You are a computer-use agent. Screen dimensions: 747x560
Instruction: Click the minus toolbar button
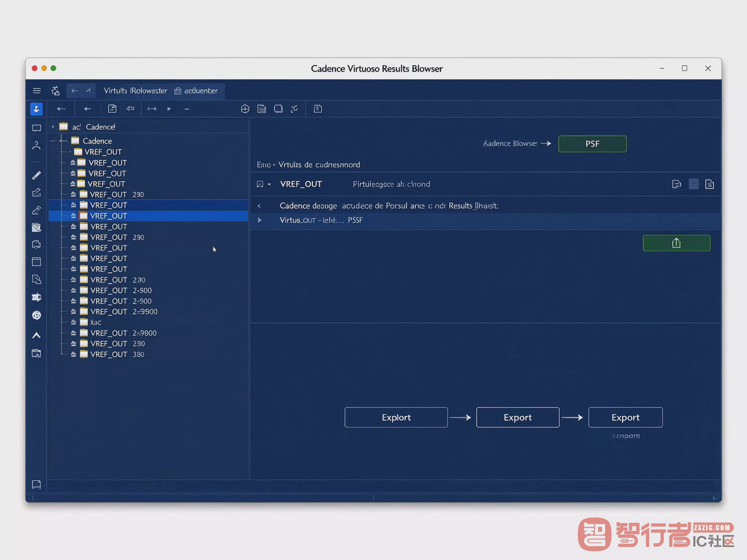click(x=187, y=109)
